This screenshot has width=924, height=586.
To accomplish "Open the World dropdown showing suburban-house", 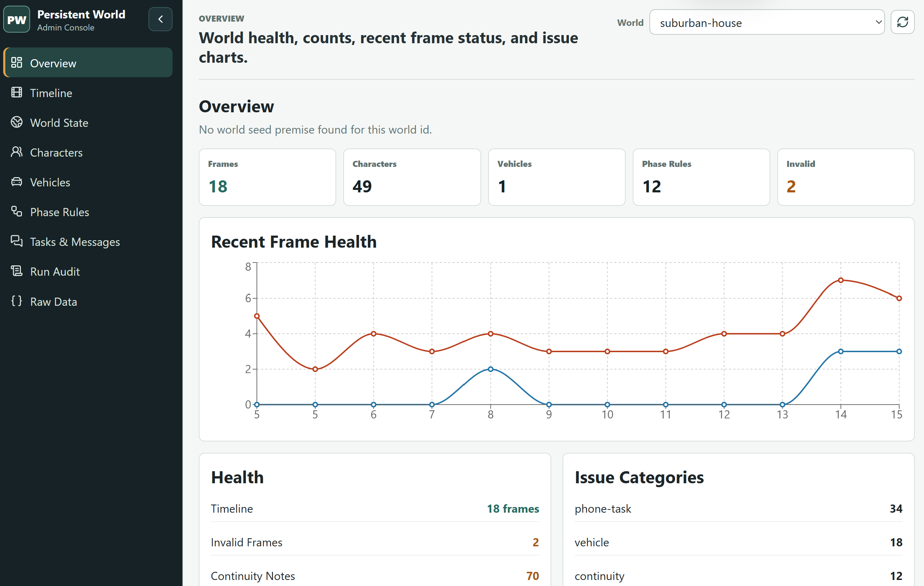I will coord(767,22).
